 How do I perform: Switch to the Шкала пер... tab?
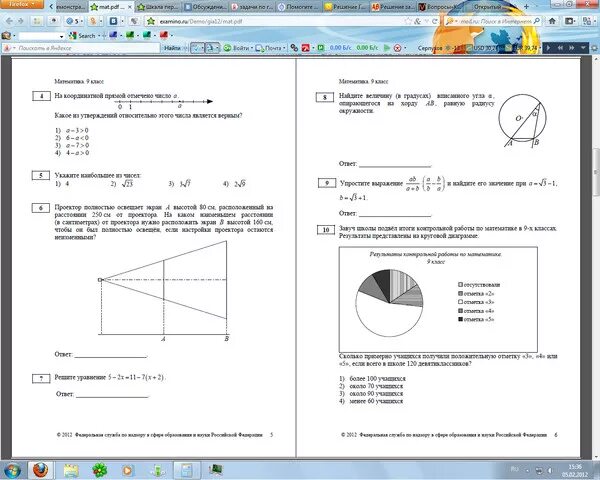[x=158, y=7]
